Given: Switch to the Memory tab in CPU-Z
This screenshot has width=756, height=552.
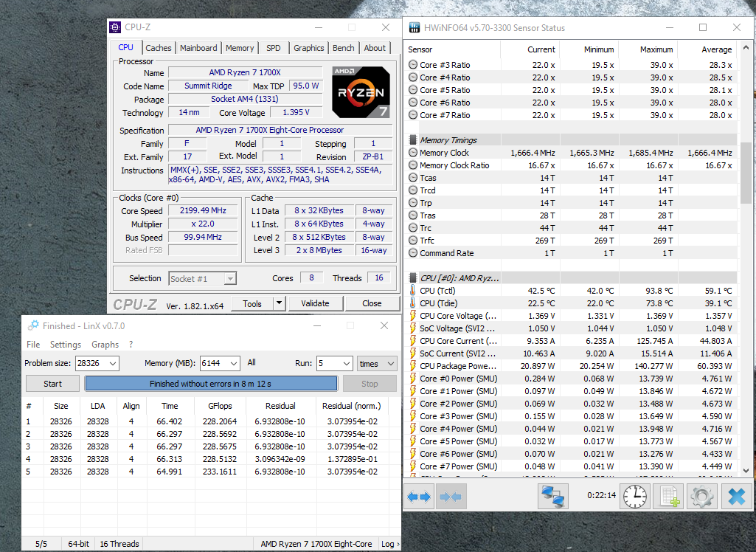Looking at the screenshot, I should [x=240, y=48].
